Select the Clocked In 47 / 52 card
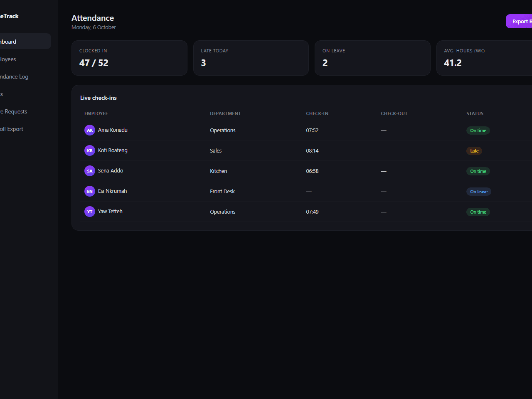The image size is (532, 399). [129, 58]
